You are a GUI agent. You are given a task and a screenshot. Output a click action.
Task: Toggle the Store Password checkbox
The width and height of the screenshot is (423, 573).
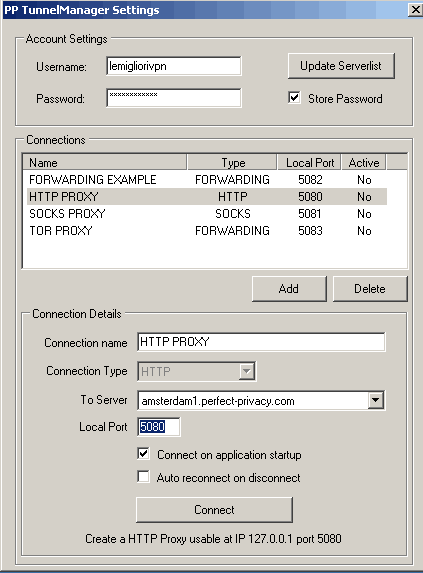point(294,98)
